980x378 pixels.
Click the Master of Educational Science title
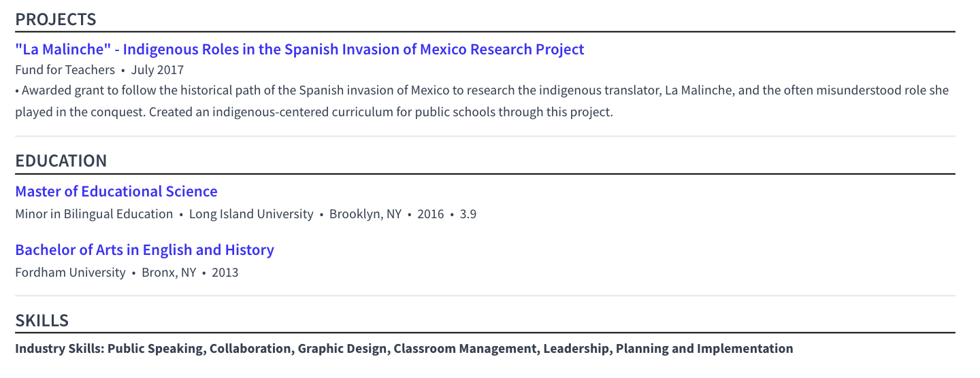point(116,192)
